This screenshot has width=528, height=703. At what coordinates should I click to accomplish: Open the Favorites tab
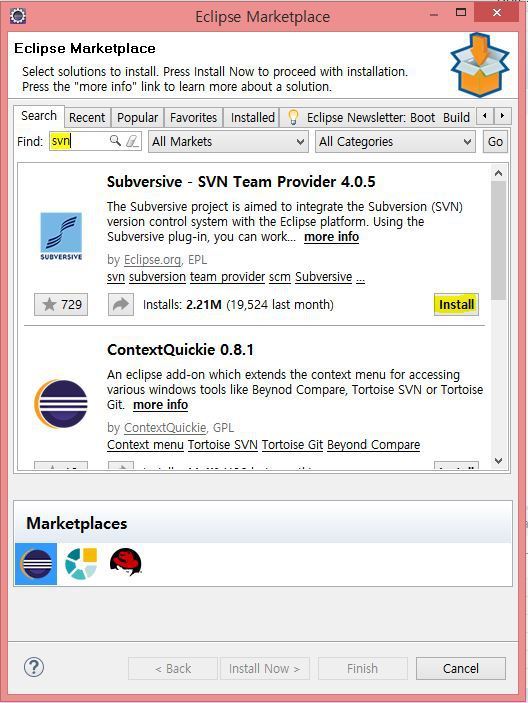click(193, 117)
